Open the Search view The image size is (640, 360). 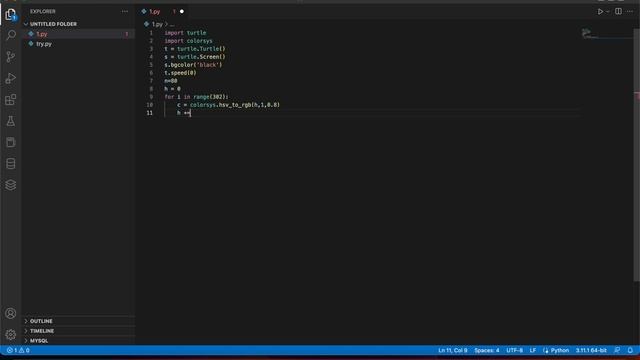pos(11,35)
